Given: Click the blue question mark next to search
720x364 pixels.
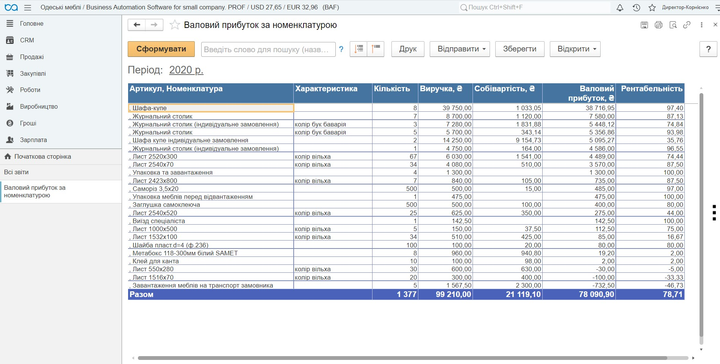Looking at the screenshot, I should pos(341,49).
